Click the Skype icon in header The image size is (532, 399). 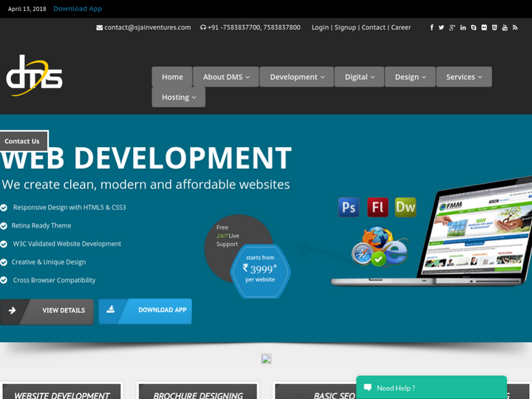pyautogui.click(x=474, y=27)
